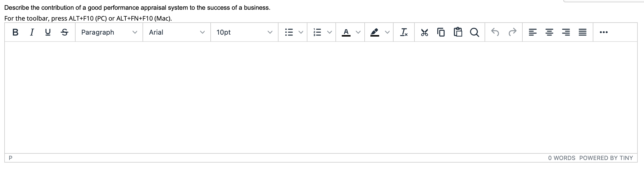
Task: Open highlight color picker arrow
Action: (x=387, y=32)
